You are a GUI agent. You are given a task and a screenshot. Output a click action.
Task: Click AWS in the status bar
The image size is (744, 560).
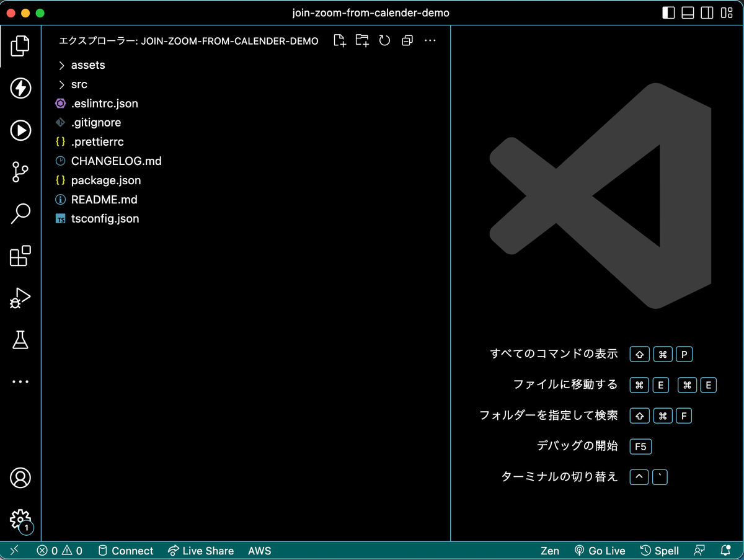click(260, 551)
